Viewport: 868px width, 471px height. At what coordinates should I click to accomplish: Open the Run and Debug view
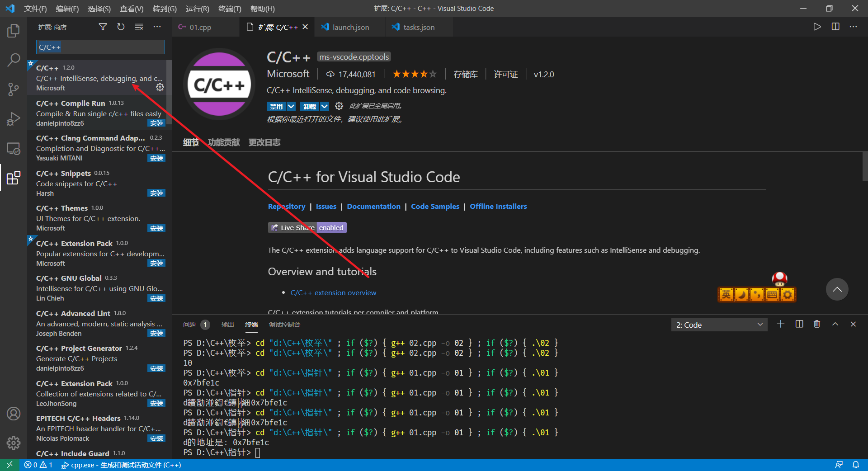click(14, 119)
